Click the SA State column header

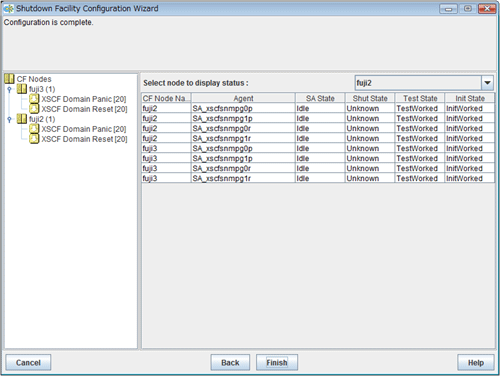pyautogui.click(x=320, y=98)
